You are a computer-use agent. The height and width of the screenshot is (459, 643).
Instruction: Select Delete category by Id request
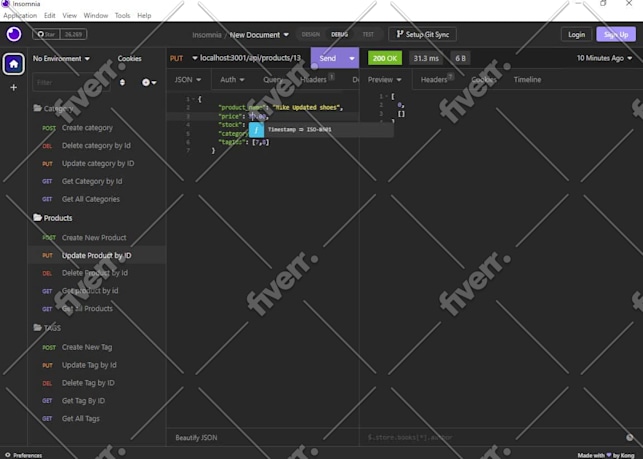point(96,146)
